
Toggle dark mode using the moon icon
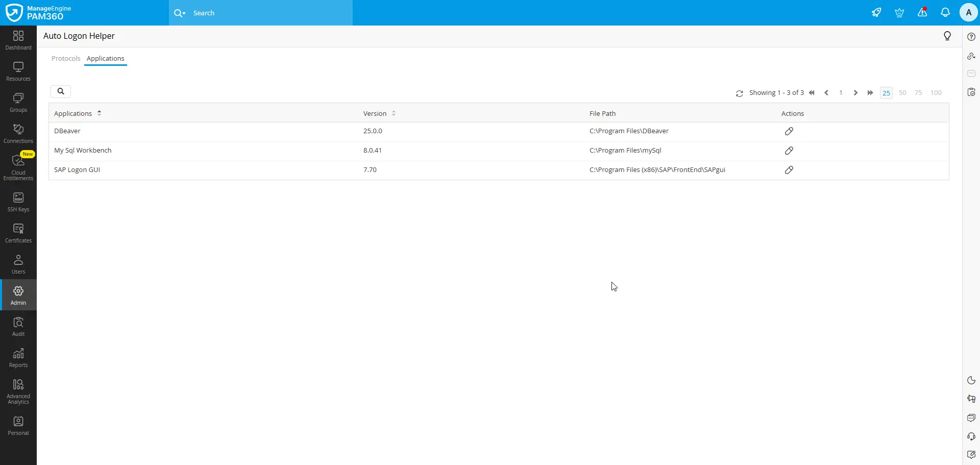pyautogui.click(x=971, y=380)
